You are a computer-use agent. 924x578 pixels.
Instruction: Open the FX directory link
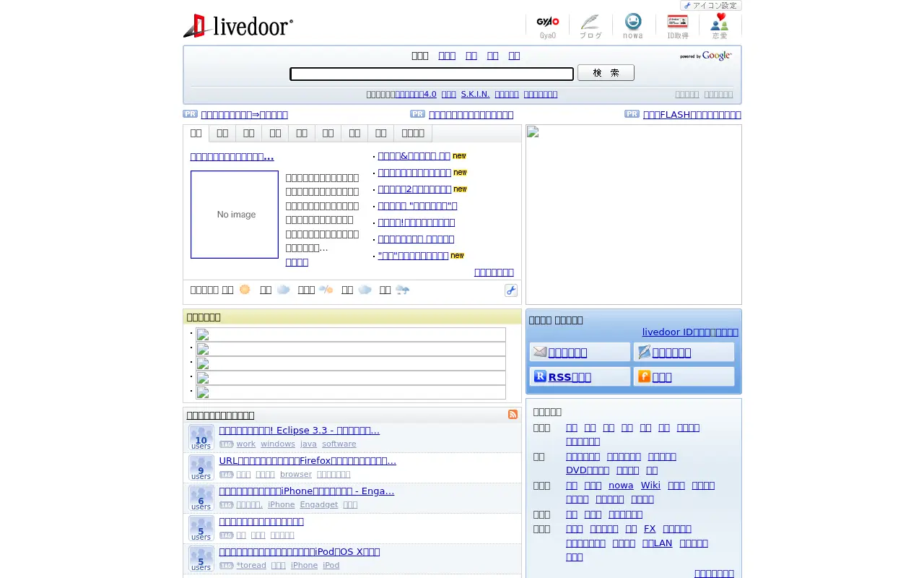pos(650,529)
